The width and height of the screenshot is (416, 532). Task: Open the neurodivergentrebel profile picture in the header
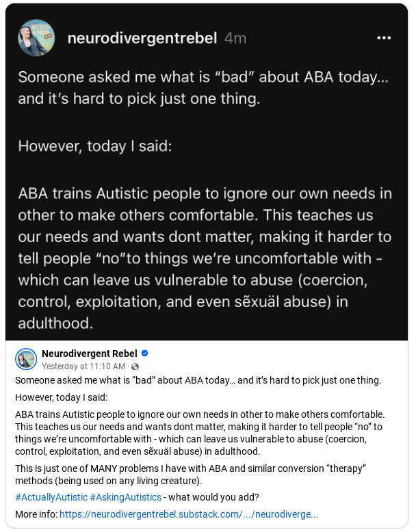click(36, 38)
